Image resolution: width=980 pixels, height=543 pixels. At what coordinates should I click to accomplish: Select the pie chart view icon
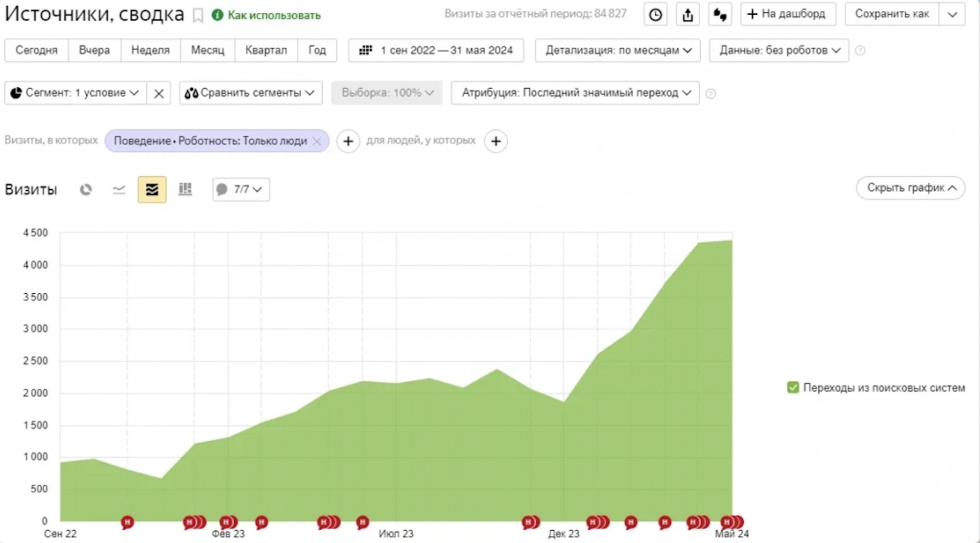point(86,190)
